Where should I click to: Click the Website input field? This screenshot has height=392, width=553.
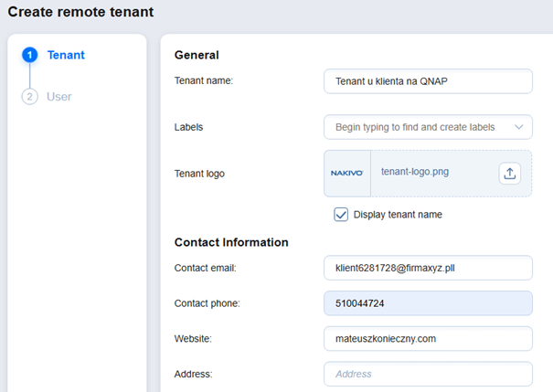[428, 339]
